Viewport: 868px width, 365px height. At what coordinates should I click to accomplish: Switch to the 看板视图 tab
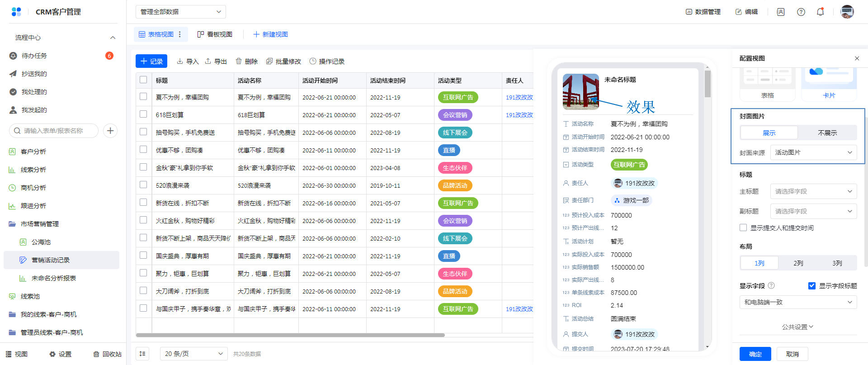point(215,34)
